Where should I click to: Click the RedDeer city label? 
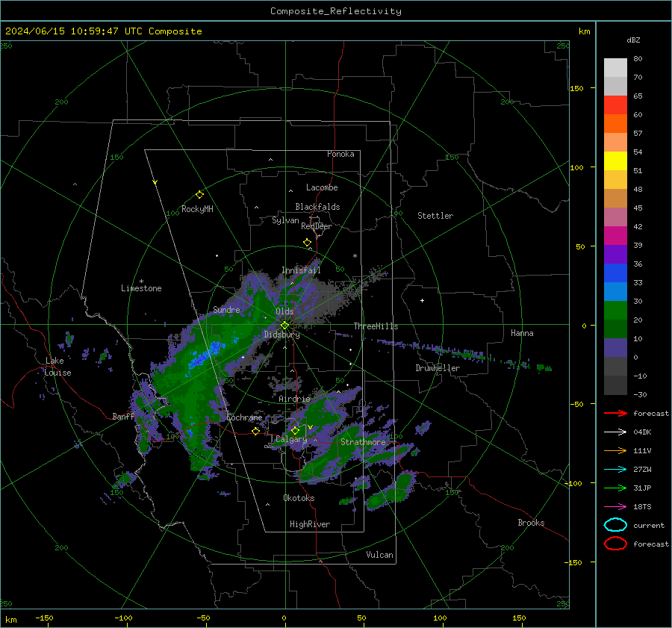click(317, 226)
